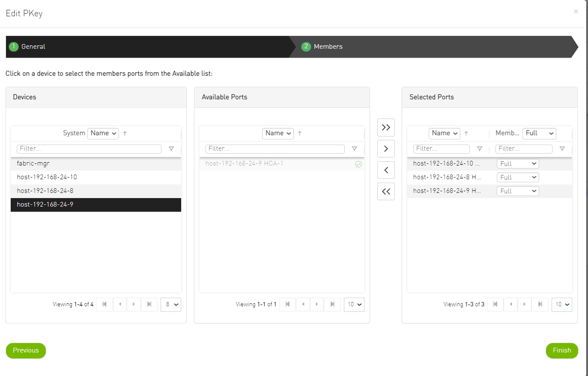This screenshot has height=376, width=588.
Task: Click the remove selected port left arrow
Action: 386,170
